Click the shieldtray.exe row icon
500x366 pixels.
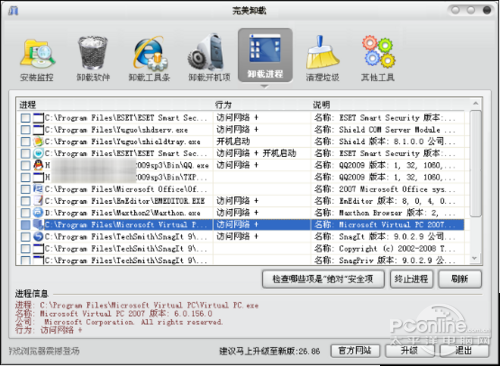[38, 141]
